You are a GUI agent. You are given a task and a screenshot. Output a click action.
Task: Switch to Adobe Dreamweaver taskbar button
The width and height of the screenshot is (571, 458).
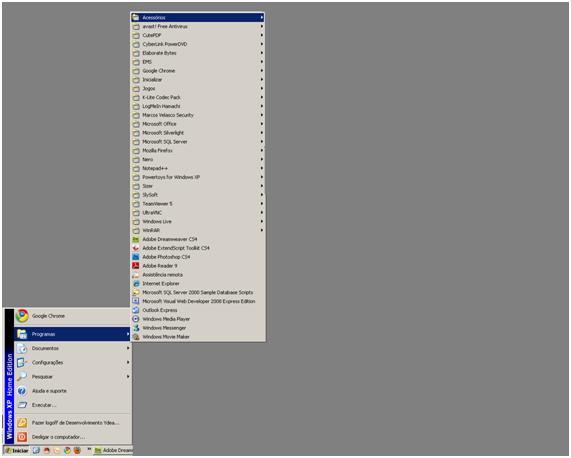[x=113, y=450]
